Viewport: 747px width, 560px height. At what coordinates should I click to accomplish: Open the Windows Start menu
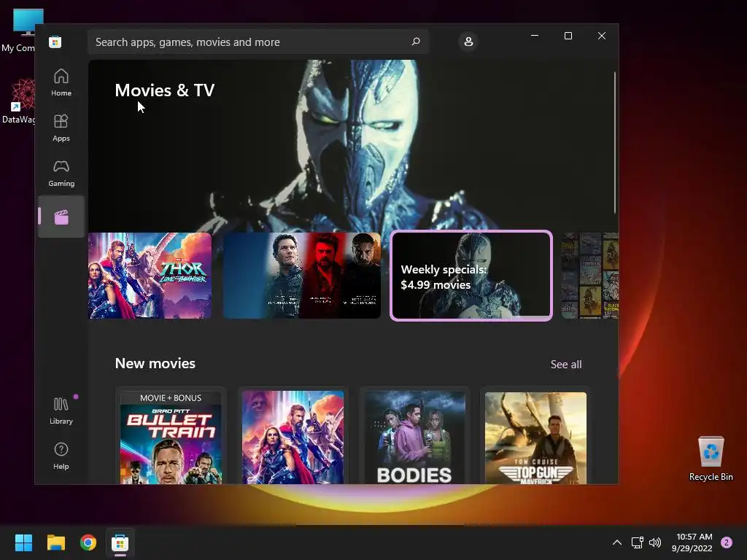23,542
